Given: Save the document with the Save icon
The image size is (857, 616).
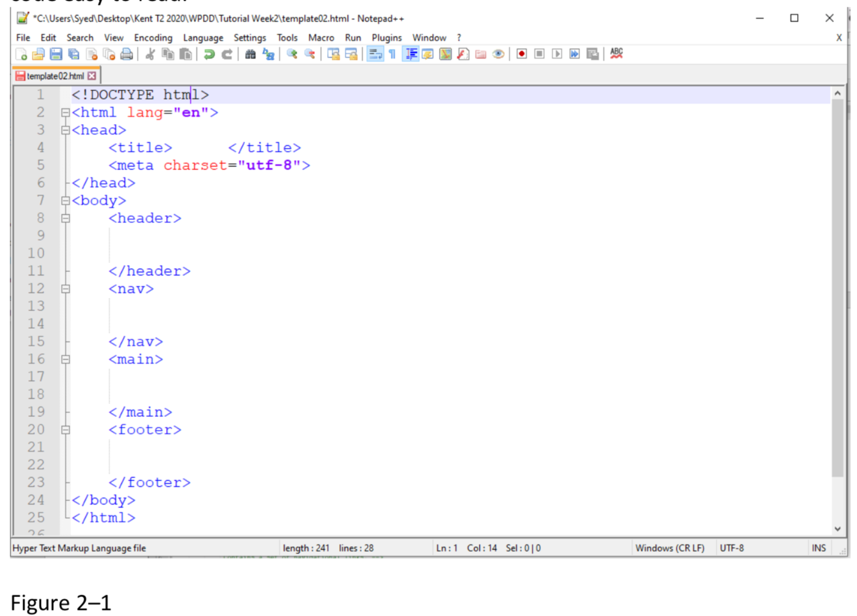Looking at the screenshot, I should point(56,54).
